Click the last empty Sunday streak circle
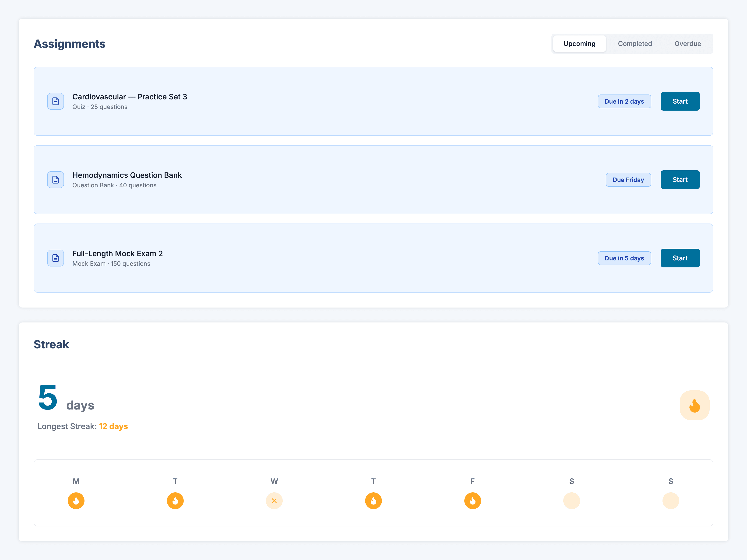Viewport: 747px width, 560px height. (671, 500)
